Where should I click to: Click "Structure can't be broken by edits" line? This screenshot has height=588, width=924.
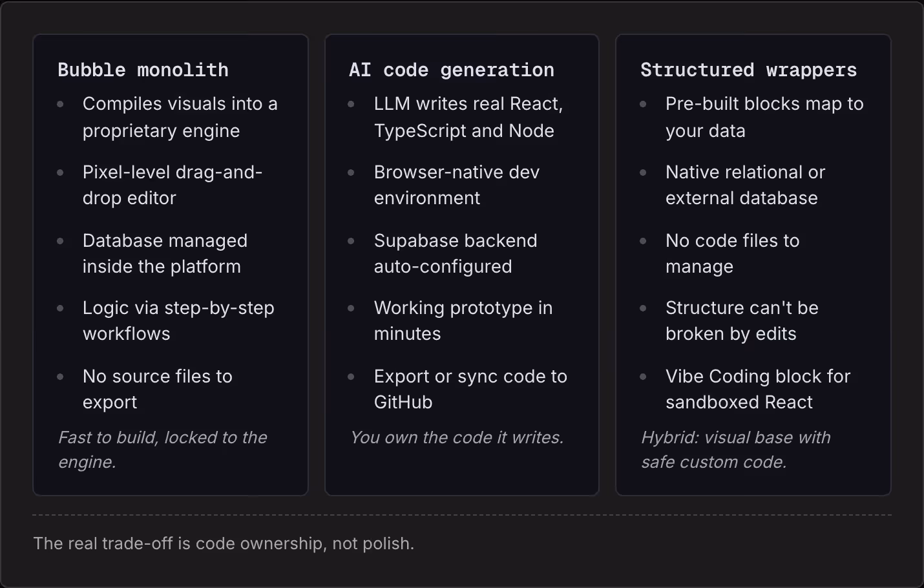742,320
